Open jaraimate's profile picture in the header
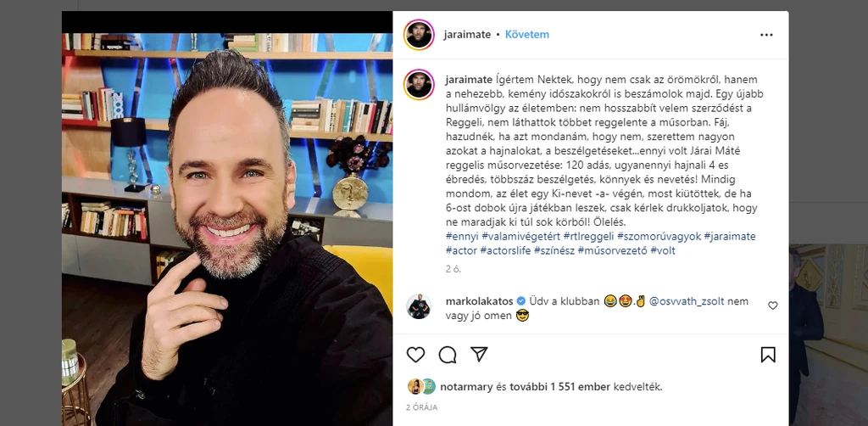Screen dimensions: 868x426 point(419,34)
